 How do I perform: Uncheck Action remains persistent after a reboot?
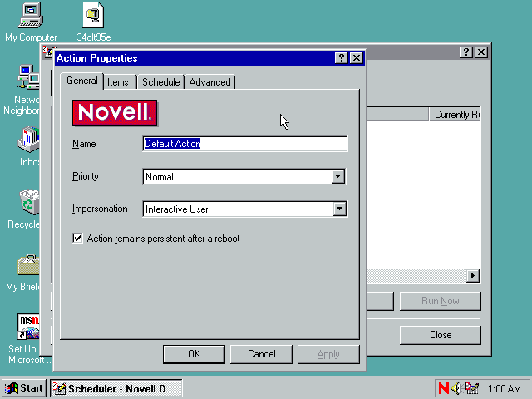(x=78, y=239)
